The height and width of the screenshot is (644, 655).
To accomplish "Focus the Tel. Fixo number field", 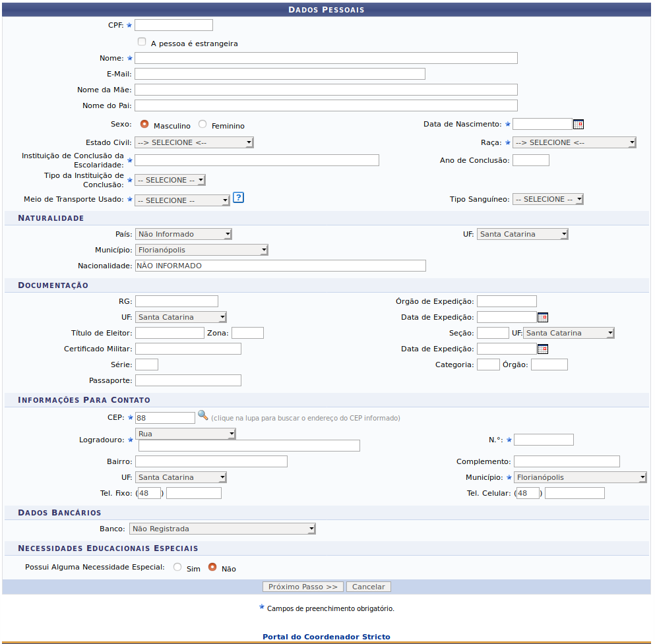I will [x=194, y=493].
